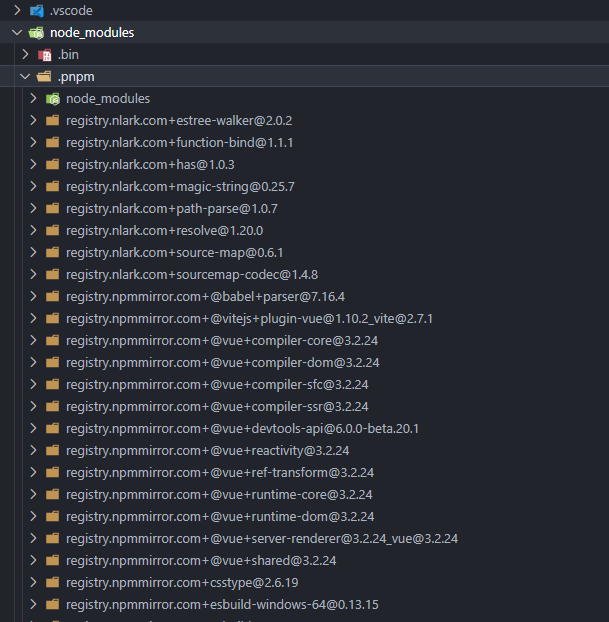Click the folder icon of esbuild-windows-64@0.13.15
609x622 pixels.
pos(52,605)
